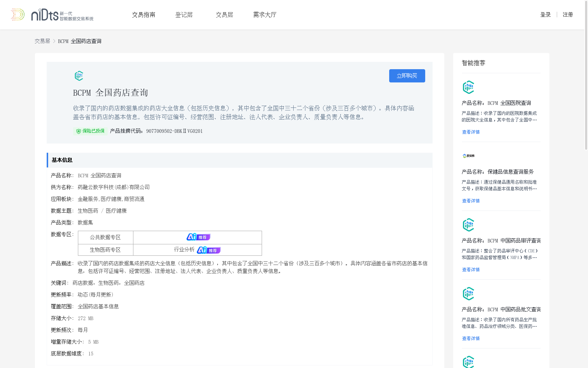The width and height of the screenshot is (588, 368).
Task: Click the 金融服务,医疗健康,商贸流通 value
Action: [111, 199]
